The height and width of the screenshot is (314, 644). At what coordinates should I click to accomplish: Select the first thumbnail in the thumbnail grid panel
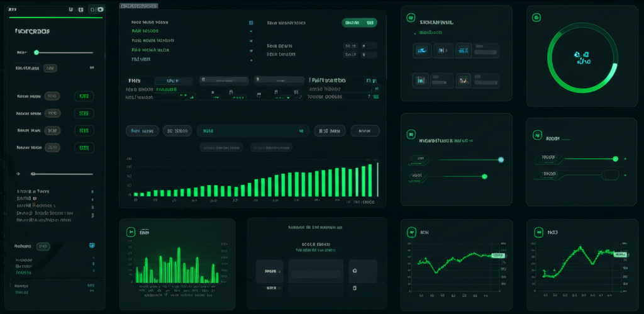pos(421,50)
